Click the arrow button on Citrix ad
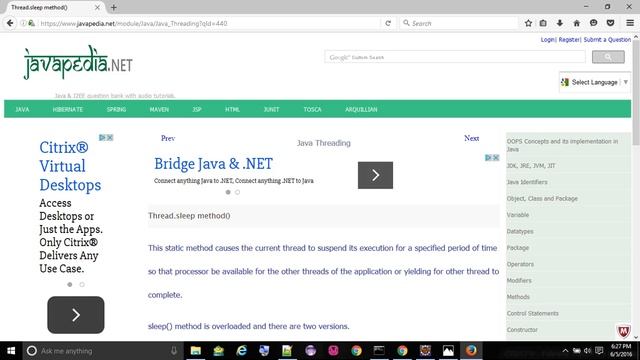The height and width of the screenshot is (360, 640). tap(76, 315)
